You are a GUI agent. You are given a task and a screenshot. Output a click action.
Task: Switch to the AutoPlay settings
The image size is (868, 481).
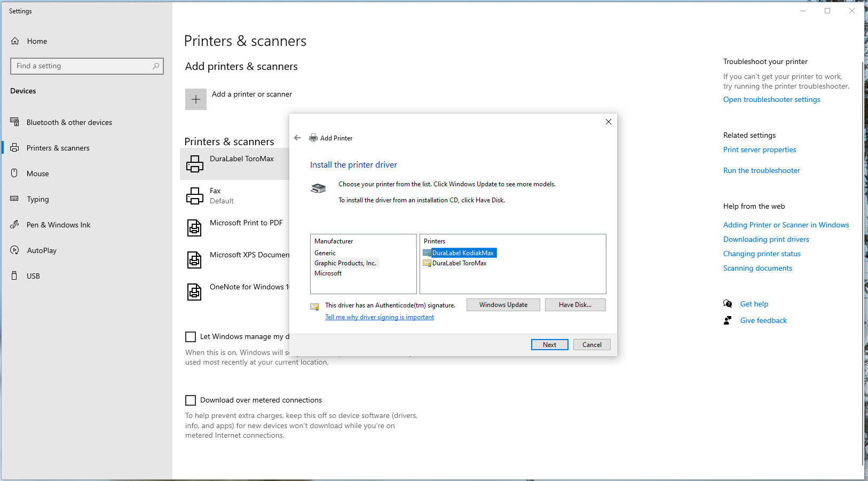click(x=42, y=250)
